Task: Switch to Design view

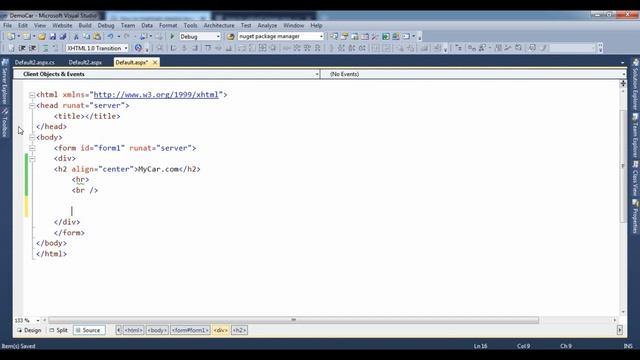Action: tap(29, 330)
